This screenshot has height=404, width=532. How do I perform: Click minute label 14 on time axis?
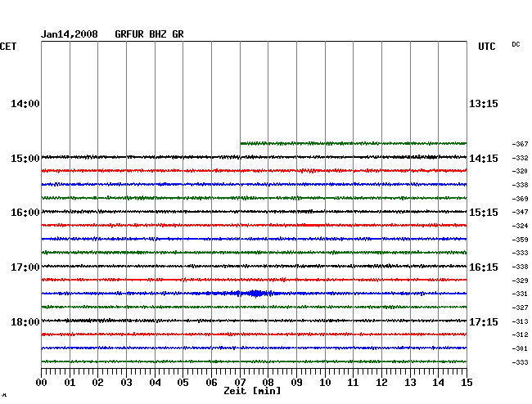pyautogui.click(x=438, y=383)
